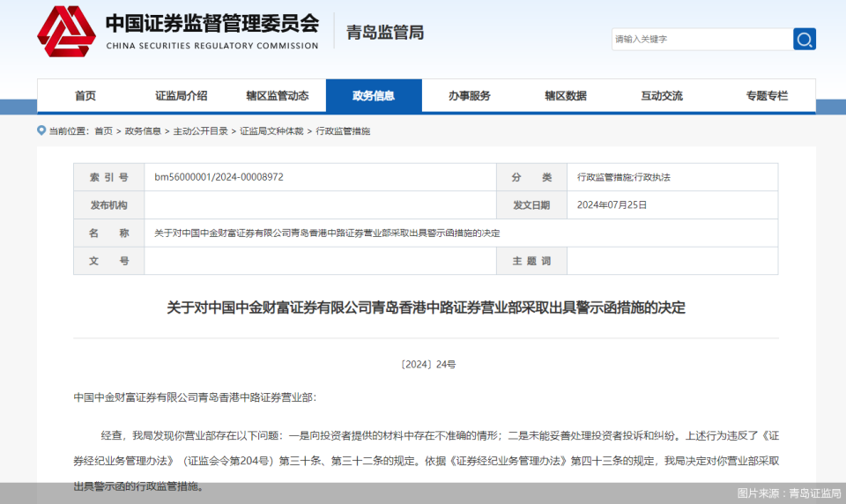Click the CHINA SECURITIES REGULATORY COMMISSION subtitle
The image size is (846, 504).
pos(212,46)
